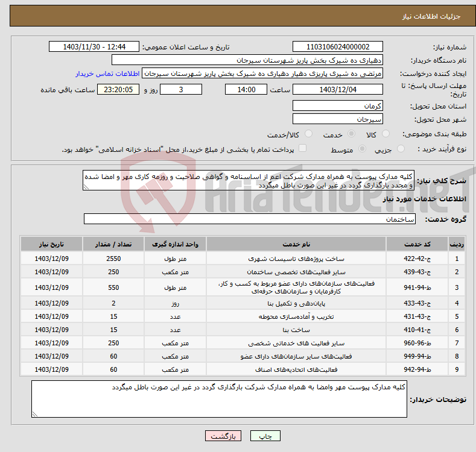Click the buyer notes text area

coord(219,399)
